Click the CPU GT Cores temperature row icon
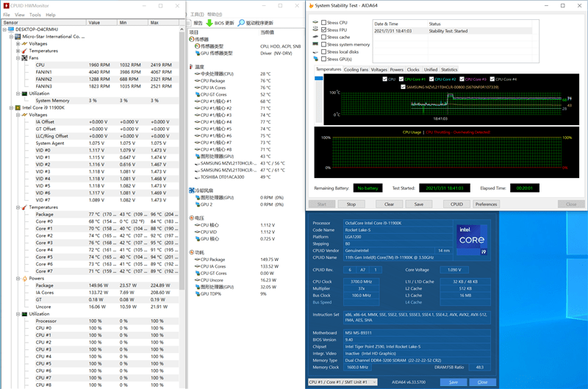 (197, 95)
